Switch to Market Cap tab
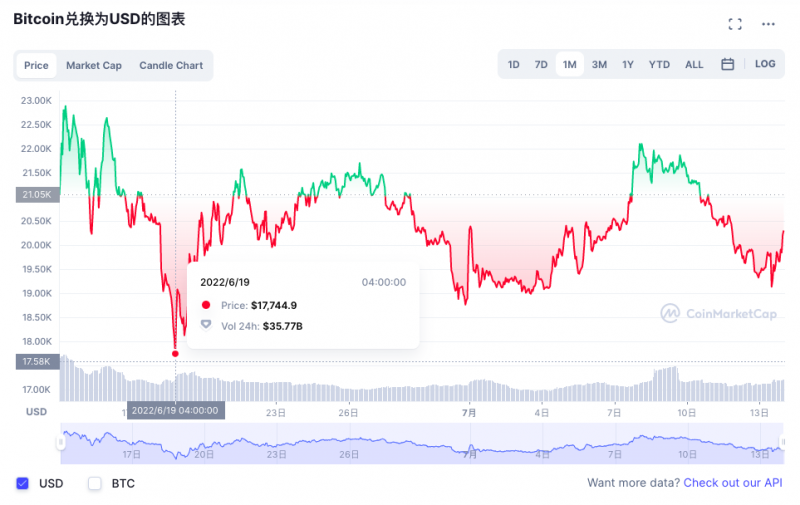 pyautogui.click(x=94, y=66)
